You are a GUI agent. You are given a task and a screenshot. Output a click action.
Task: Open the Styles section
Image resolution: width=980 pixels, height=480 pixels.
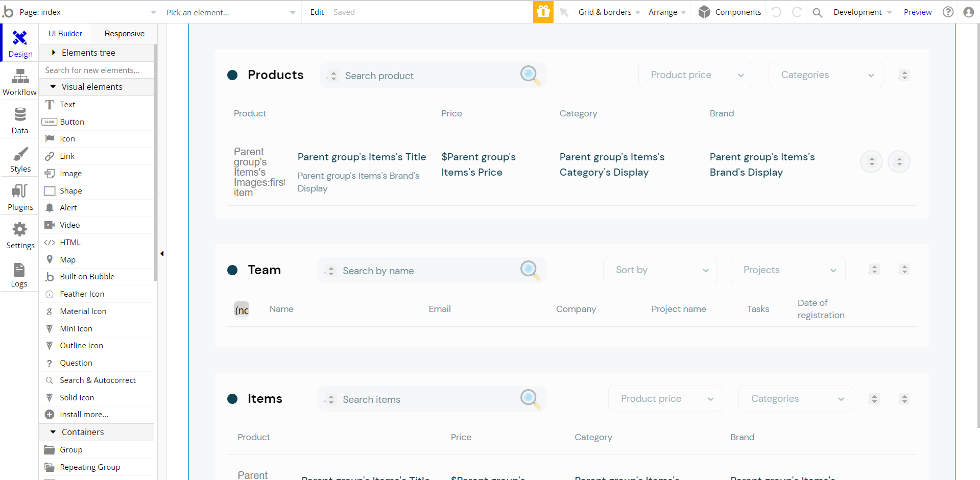coord(20,158)
